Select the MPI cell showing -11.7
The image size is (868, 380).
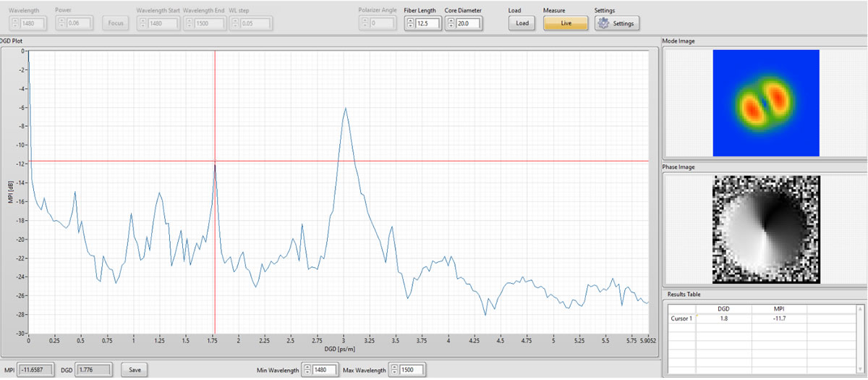(779, 318)
